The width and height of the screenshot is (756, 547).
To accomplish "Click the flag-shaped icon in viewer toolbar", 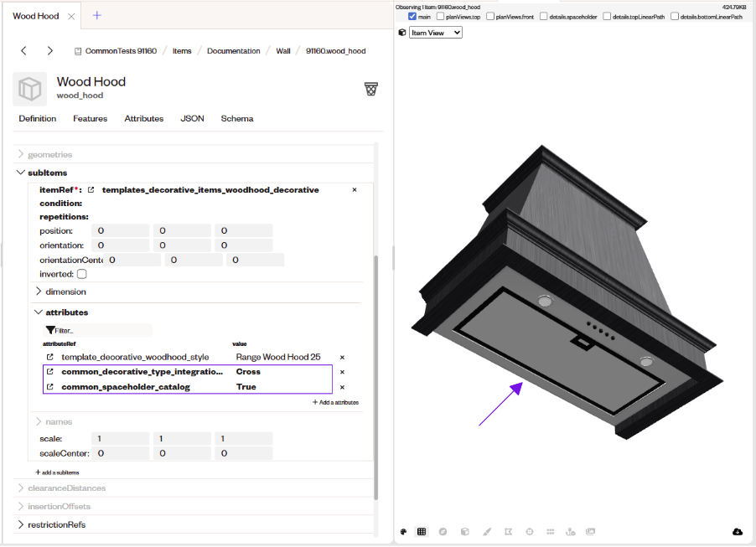I will tap(508, 532).
